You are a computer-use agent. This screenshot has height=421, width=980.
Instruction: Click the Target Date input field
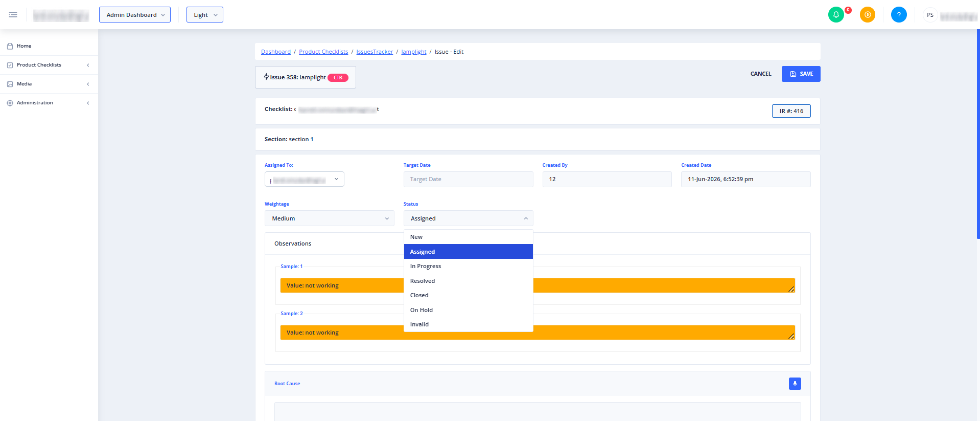pos(469,179)
